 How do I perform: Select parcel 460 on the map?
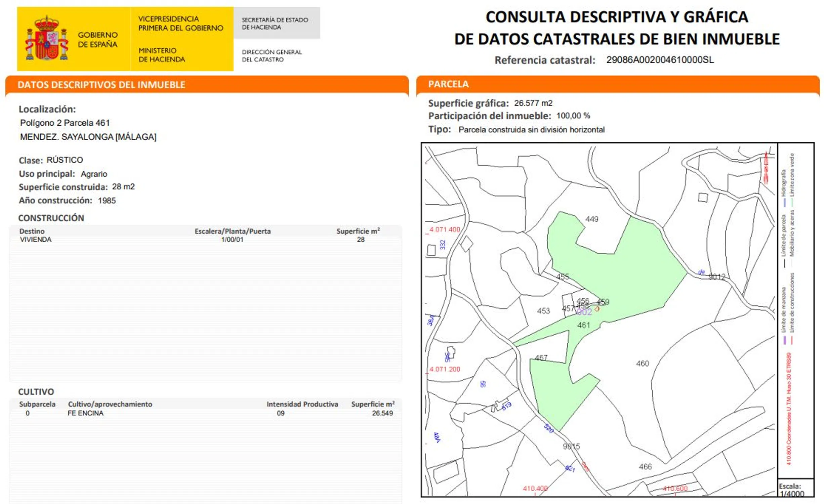(x=642, y=364)
